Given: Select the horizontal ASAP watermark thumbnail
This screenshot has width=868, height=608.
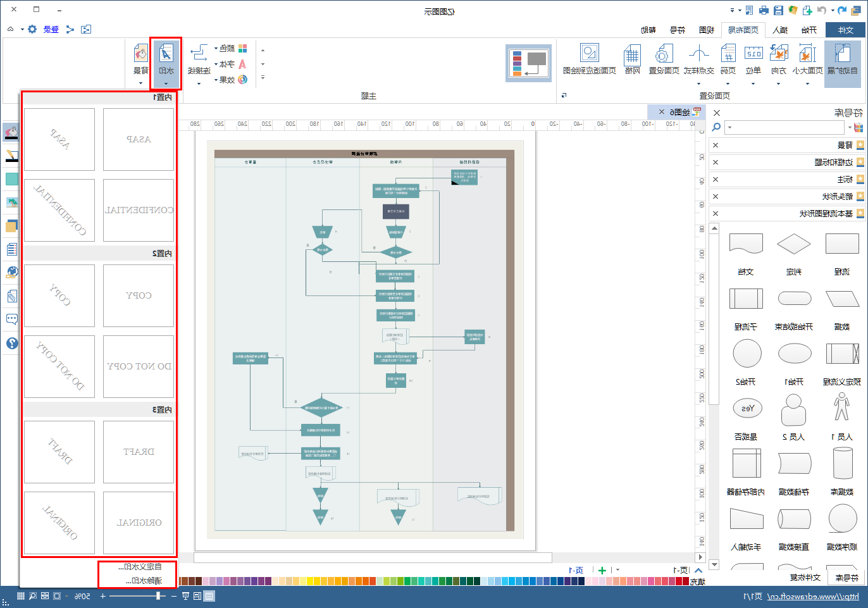Looking at the screenshot, I should tap(139, 139).
